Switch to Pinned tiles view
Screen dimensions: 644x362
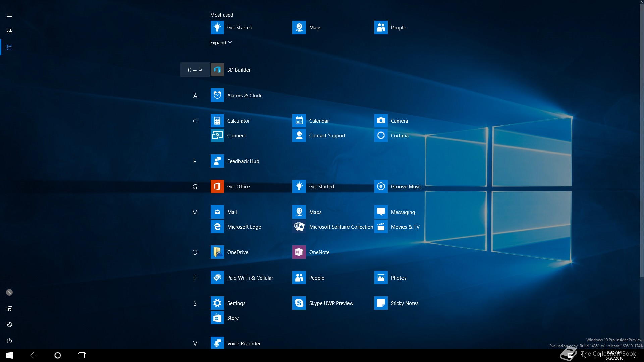tap(9, 31)
